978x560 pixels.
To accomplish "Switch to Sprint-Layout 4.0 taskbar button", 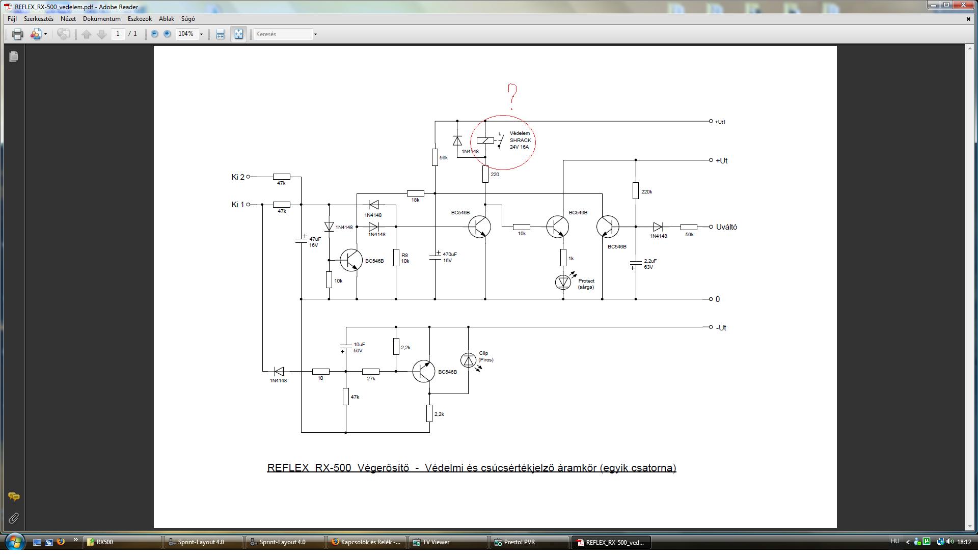I will click(x=203, y=542).
